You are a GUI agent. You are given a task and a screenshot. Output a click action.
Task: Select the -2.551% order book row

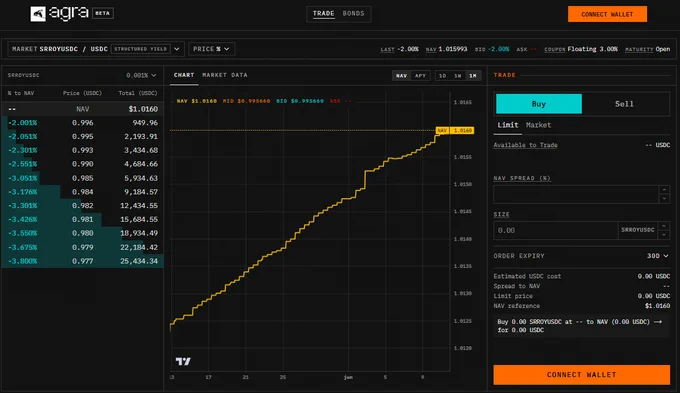tap(82, 164)
